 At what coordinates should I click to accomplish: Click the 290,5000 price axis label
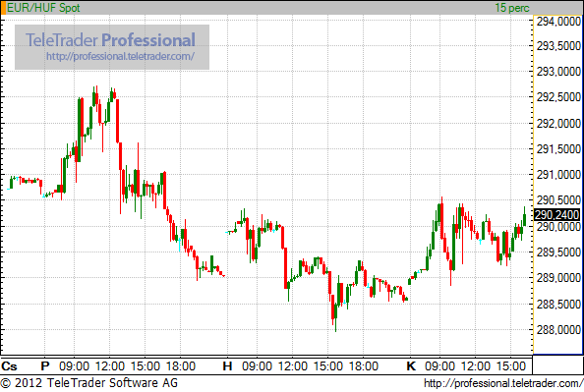(558, 200)
